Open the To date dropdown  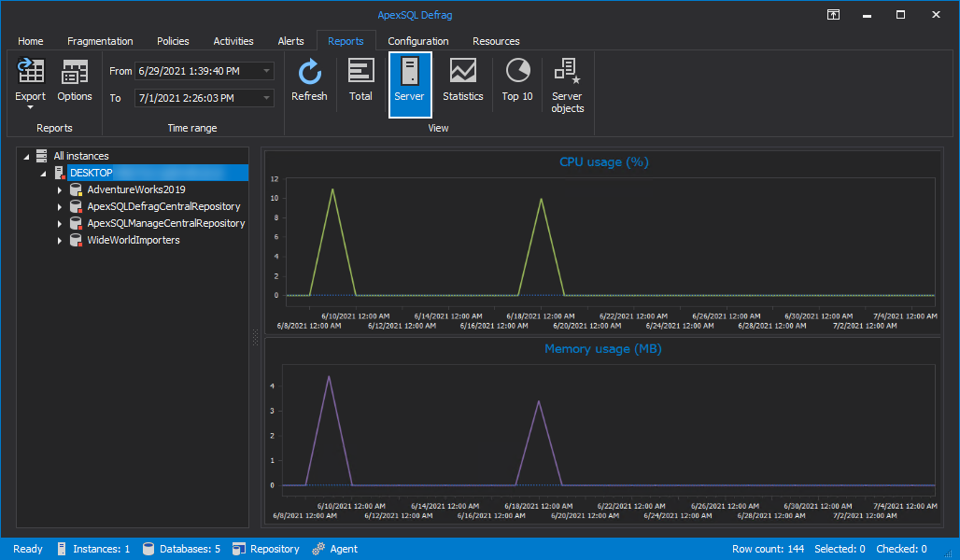[266, 98]
